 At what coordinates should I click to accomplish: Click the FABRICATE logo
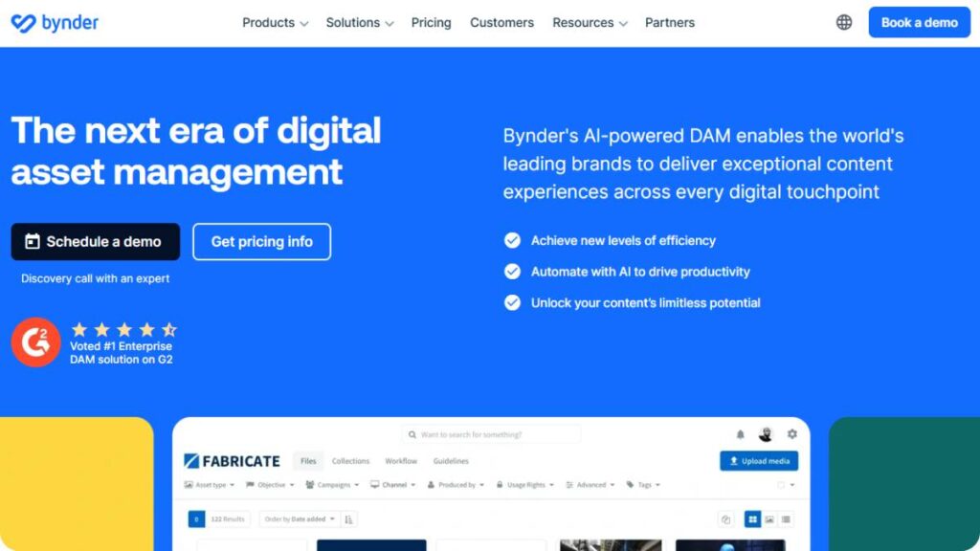tap(232, 461)
